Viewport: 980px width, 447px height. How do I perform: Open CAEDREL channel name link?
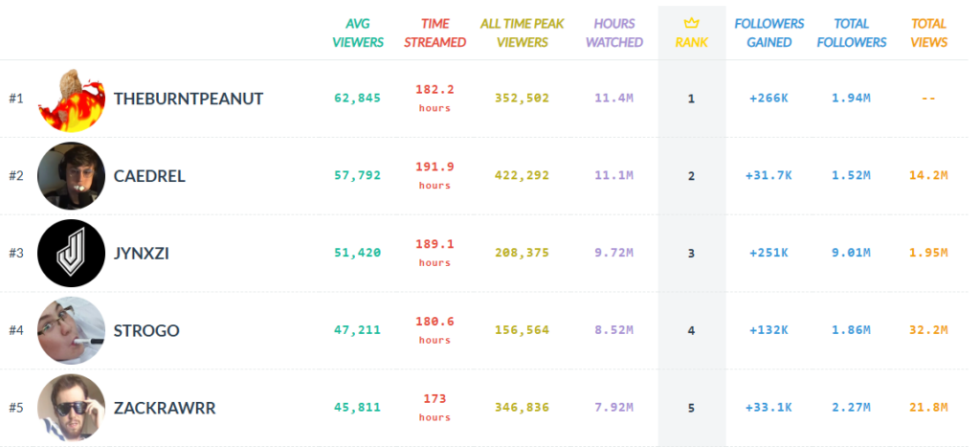tap(149, 176)
